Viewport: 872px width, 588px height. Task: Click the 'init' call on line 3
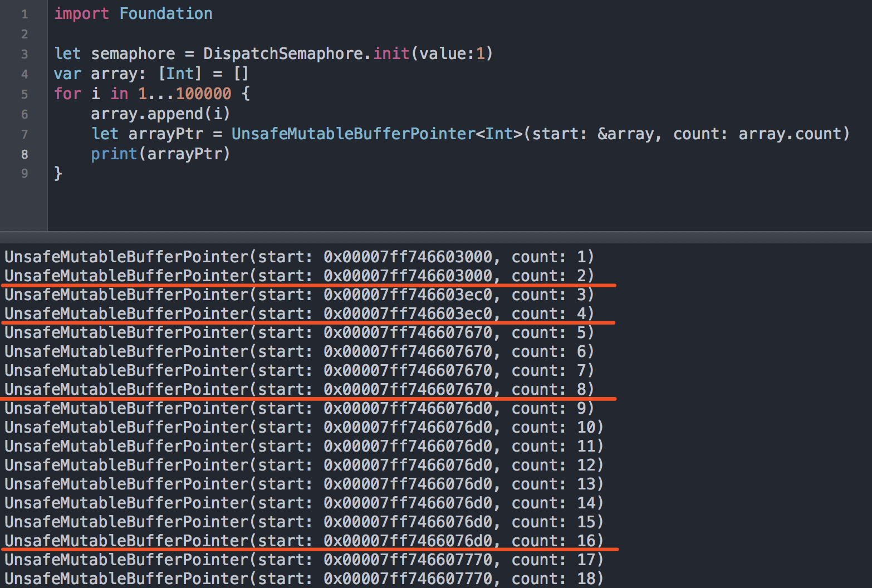point(391,53)
